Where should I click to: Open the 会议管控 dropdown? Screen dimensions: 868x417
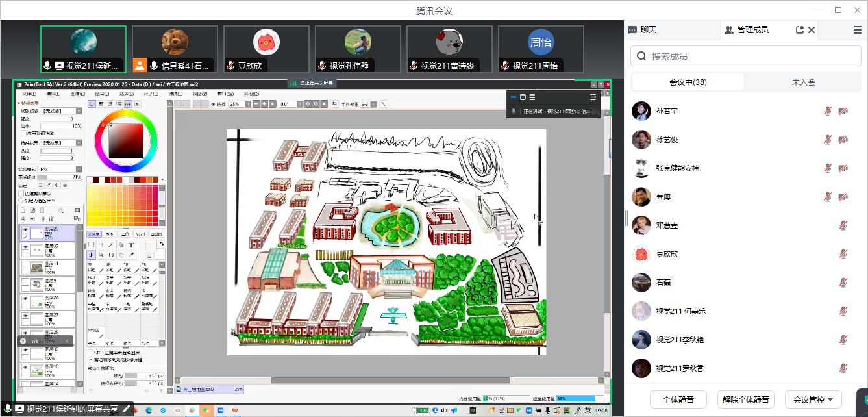click(x=813, y=399)
